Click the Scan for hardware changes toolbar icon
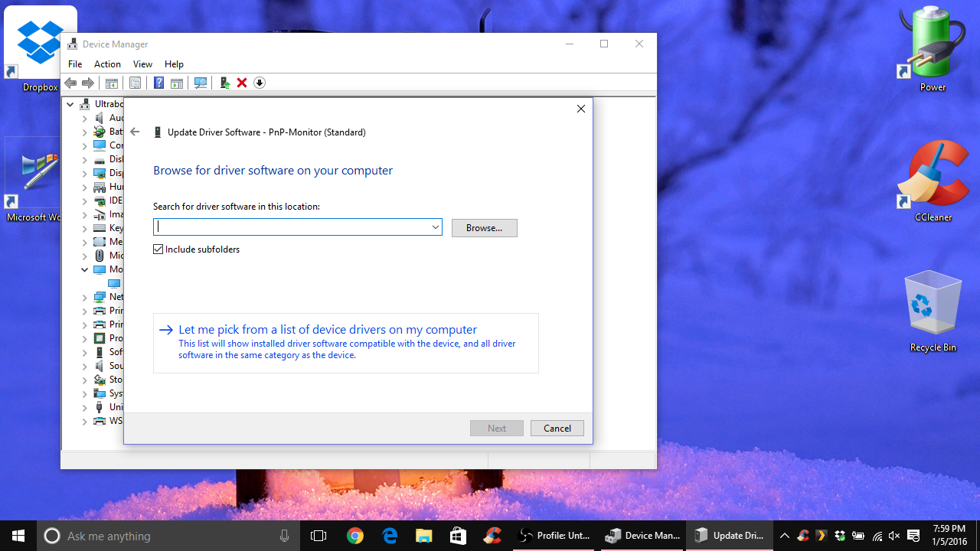980x551 pixels. click(x=201, y=83)
